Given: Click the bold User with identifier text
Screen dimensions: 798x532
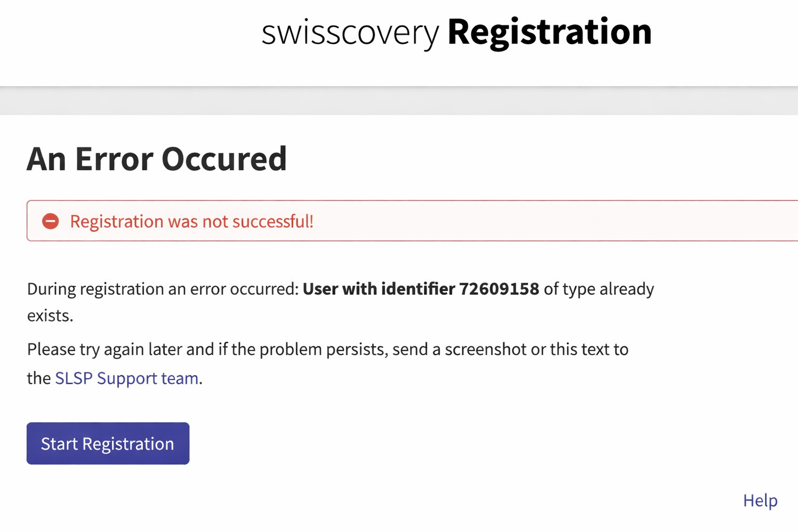Looking at the screenshot, I should (x=378, y=289).
